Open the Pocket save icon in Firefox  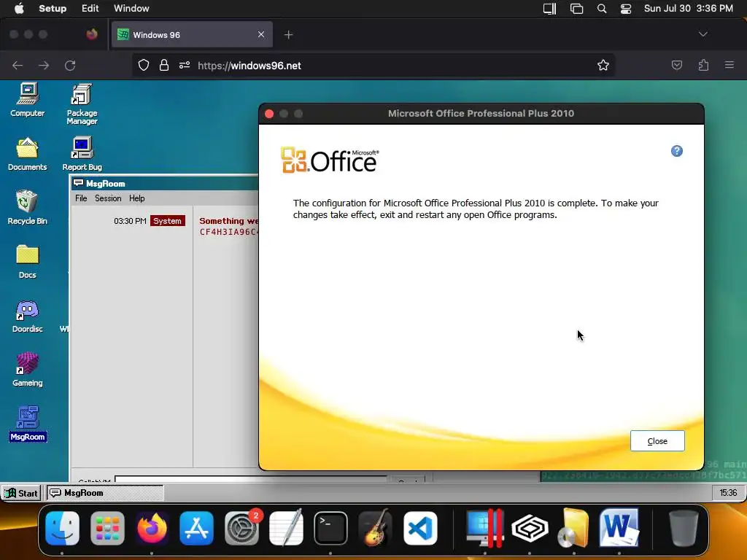pos(676,65)
